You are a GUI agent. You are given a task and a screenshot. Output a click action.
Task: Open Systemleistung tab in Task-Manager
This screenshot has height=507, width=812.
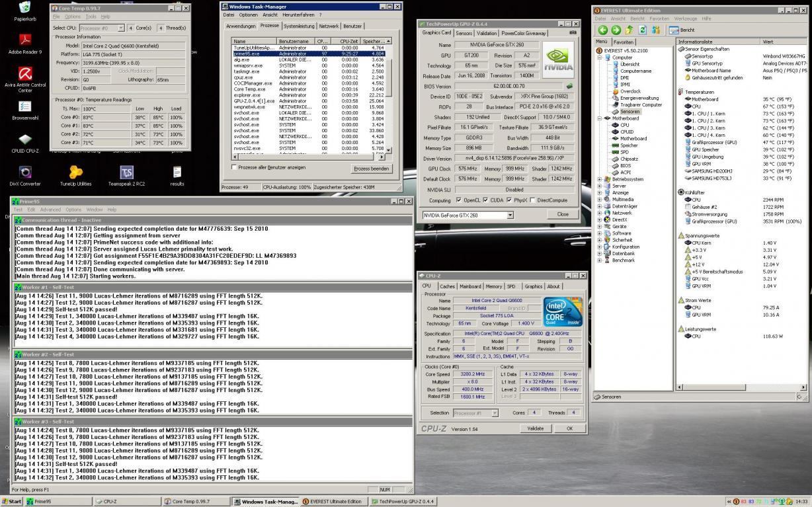coord(299,26)
